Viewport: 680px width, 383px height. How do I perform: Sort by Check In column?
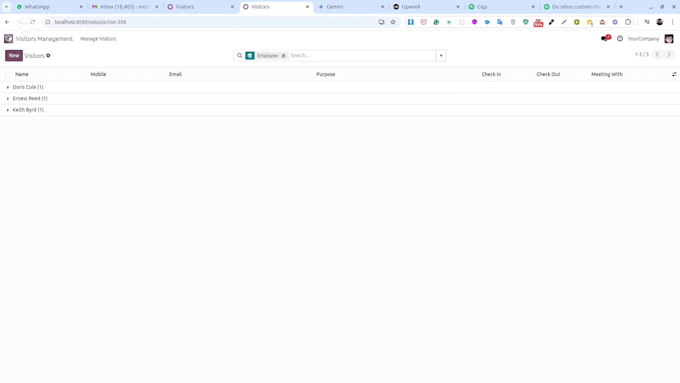tap(491, 74)
